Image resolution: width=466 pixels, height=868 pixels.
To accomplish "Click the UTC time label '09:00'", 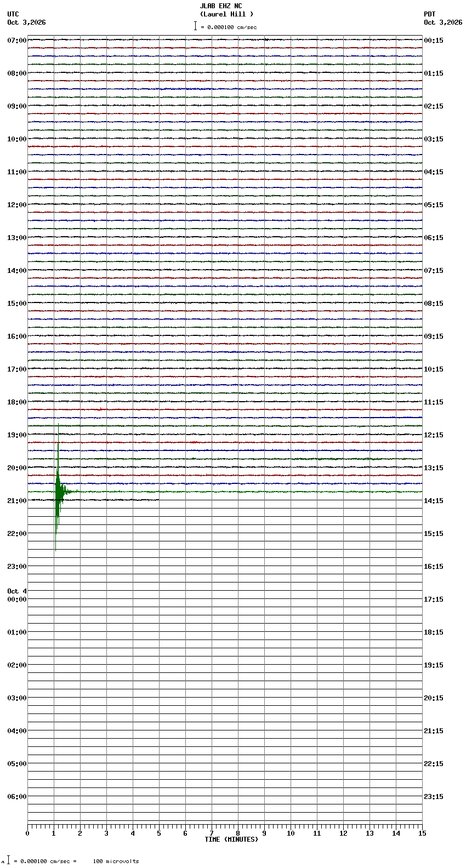I will (17, 106).
